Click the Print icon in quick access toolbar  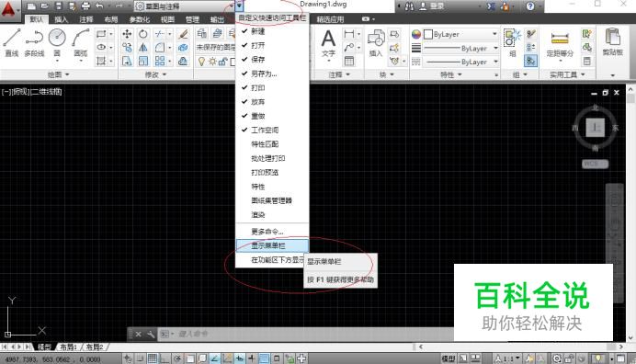point(85,6)
